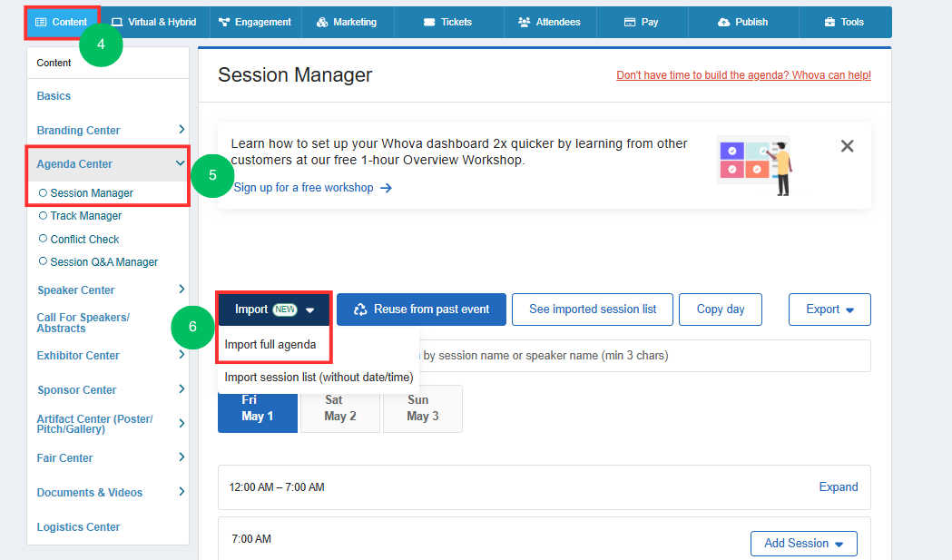Click Reuse from past event button
The image size is (952, 560).
pyautogui.click(x=421, y=309)
